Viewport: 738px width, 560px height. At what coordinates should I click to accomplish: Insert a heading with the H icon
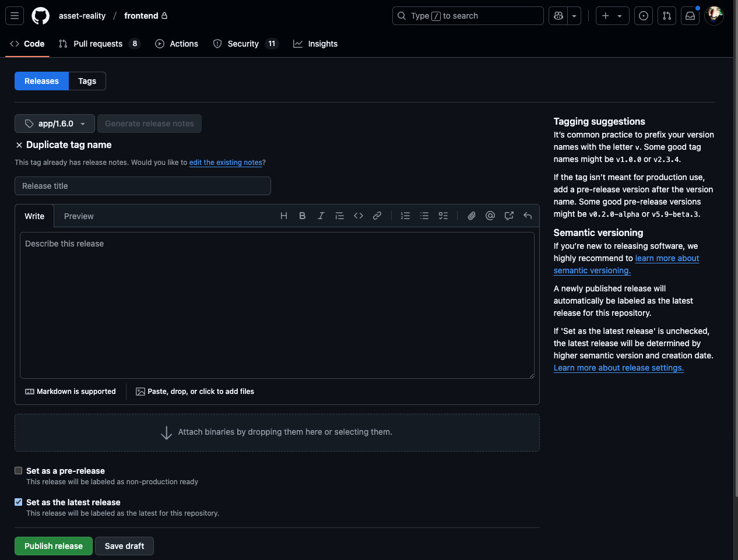click(x=284, y=216)
